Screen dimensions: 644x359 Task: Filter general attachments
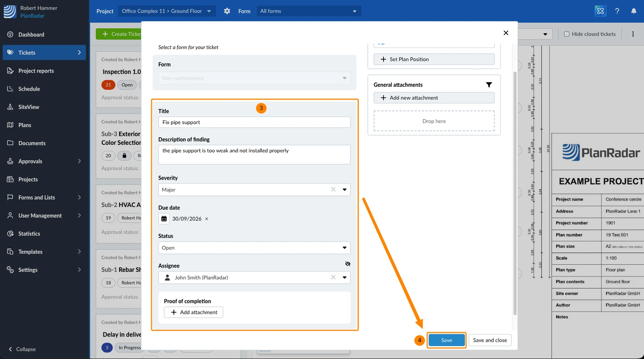[489, 85]
